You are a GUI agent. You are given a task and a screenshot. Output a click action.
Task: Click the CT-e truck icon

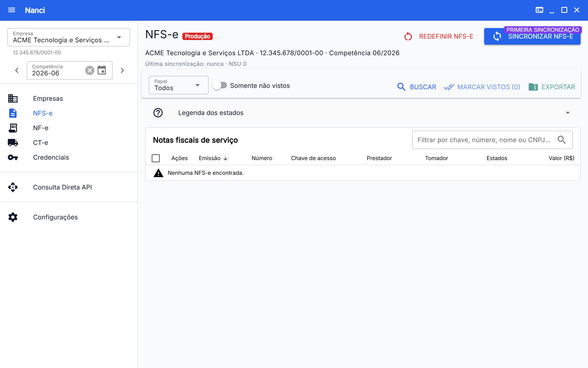13,143
